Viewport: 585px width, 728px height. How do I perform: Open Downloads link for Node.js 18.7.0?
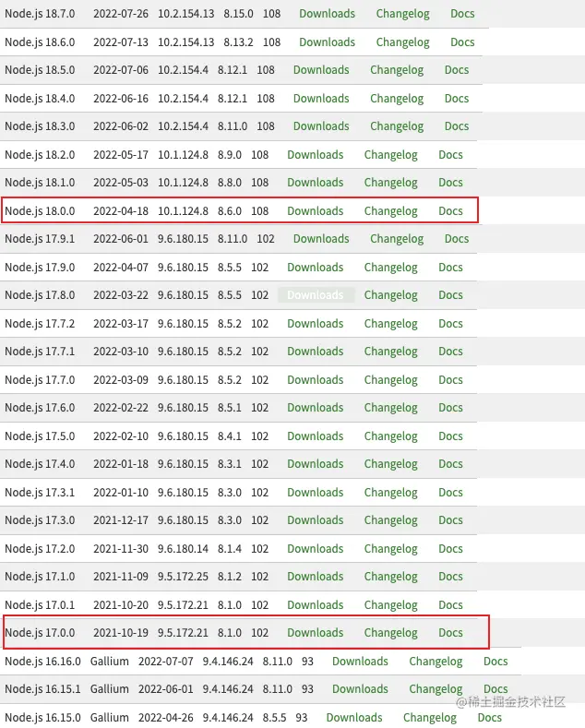click(x=327, y=14)
